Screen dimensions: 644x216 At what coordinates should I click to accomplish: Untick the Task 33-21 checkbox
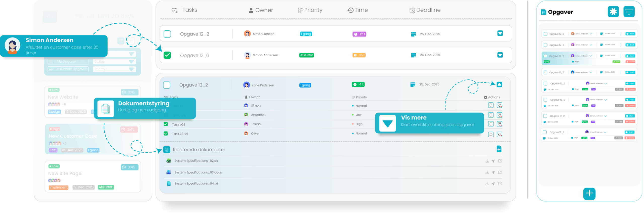[166, 133]
